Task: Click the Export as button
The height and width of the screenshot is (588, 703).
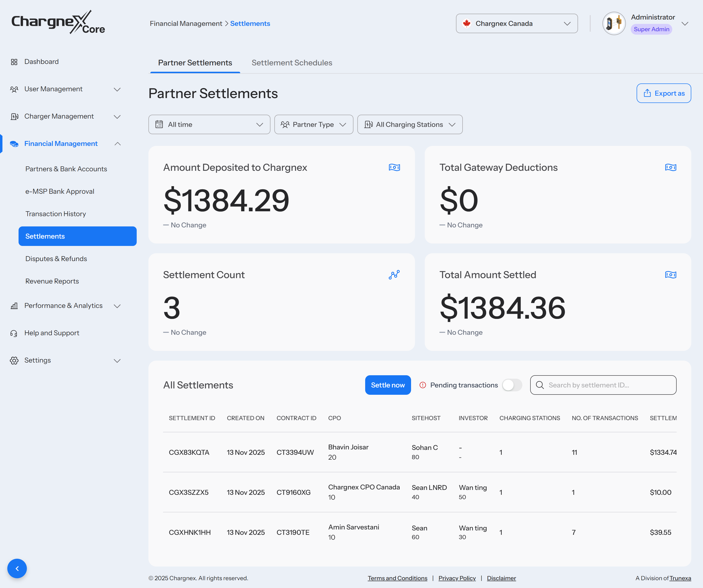Action: click(x=663, y=93)
